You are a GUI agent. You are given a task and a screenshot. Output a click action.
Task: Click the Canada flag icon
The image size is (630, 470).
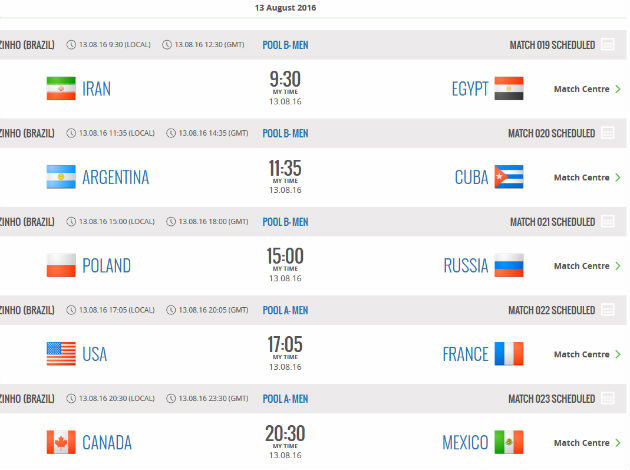pyautogui.click(x=61, y=442)
